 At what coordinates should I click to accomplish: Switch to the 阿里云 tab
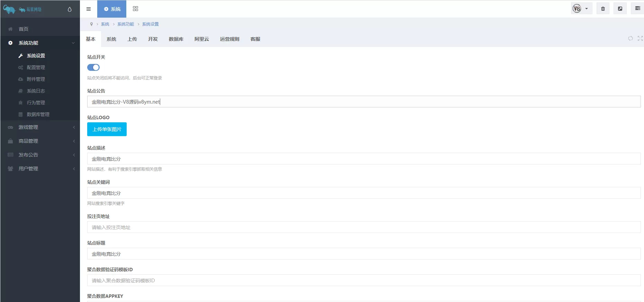pyautogui.click(x=202, y=39)
